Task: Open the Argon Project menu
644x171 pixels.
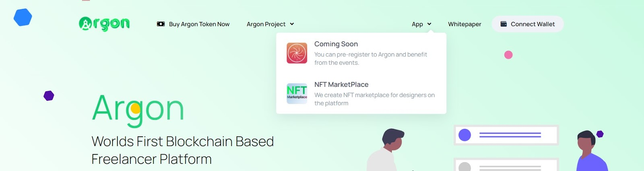Action: point(270,24)
